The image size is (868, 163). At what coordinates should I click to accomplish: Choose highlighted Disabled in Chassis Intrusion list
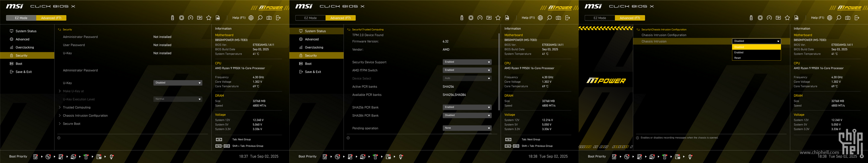click(x=756, y=47)
